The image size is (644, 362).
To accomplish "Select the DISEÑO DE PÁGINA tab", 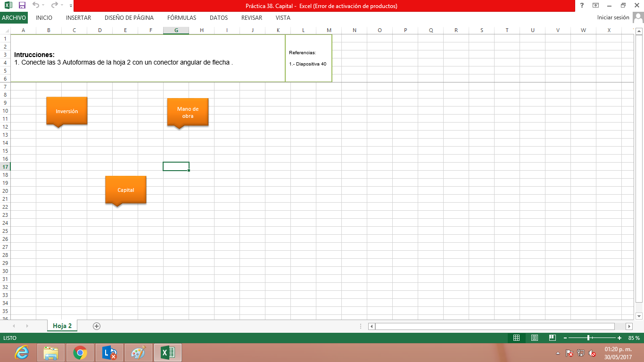I will click(x=129, y=17).
